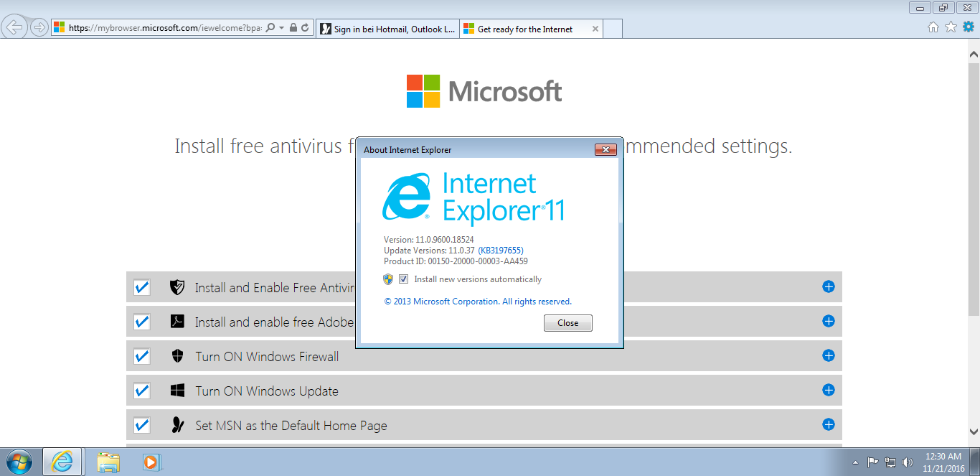The image size is (980, 476).
Task: Click the security lock icon in address bar
Action: 293,28
